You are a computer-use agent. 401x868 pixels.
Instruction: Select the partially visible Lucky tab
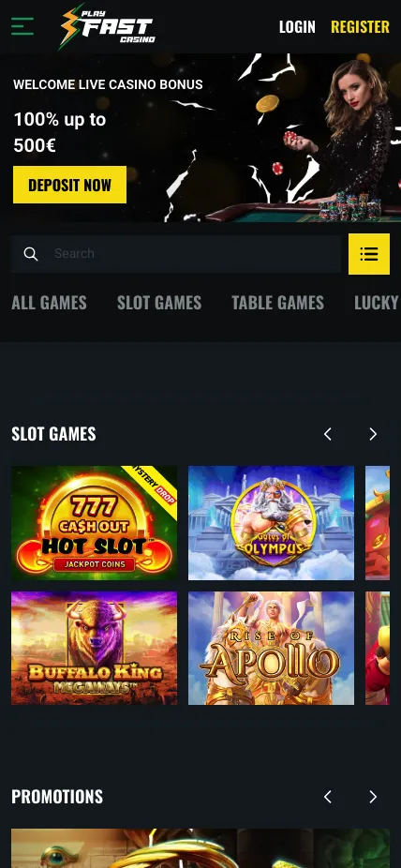tap(378, 303)
